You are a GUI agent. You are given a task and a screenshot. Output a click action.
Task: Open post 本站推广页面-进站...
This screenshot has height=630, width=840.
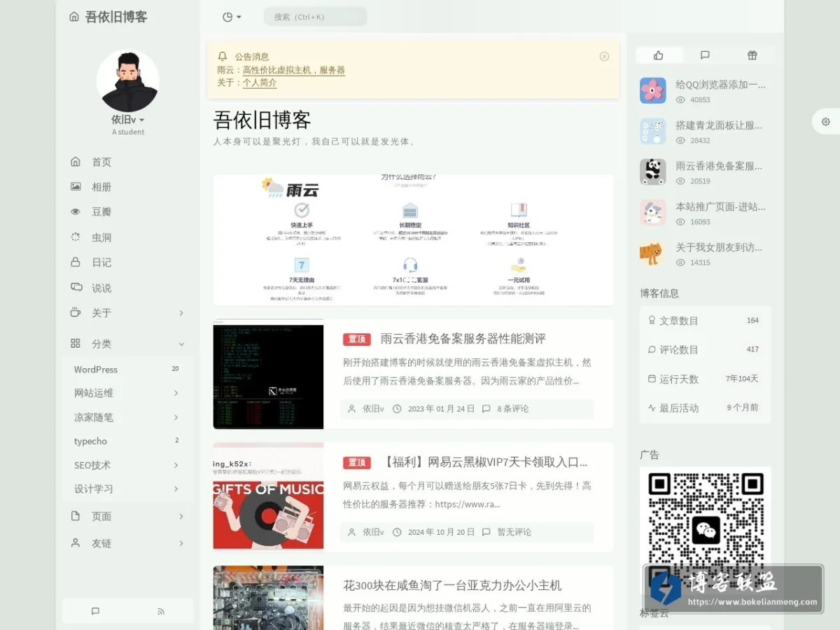[x=721, y=206]
